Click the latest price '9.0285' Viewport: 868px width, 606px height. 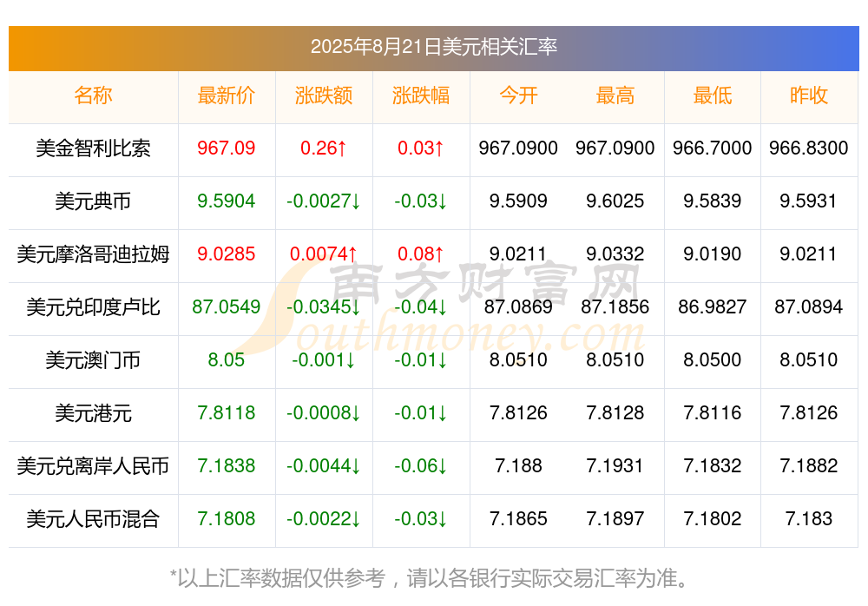tap(227, 254)
